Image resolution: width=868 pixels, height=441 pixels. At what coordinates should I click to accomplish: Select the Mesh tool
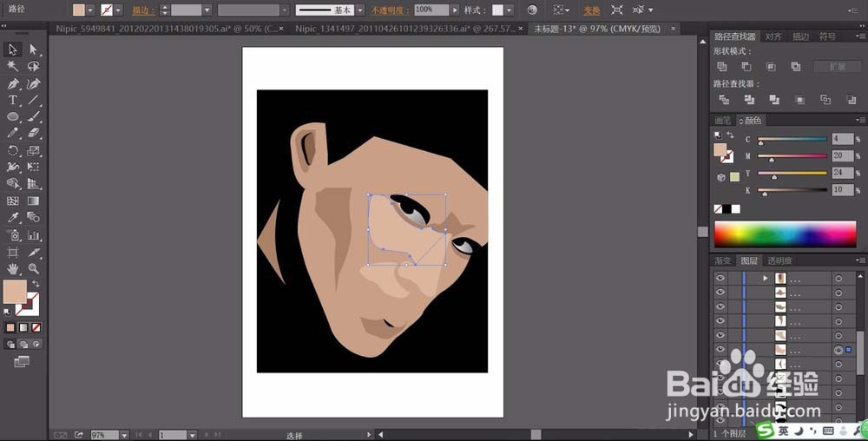coord(13,201)
